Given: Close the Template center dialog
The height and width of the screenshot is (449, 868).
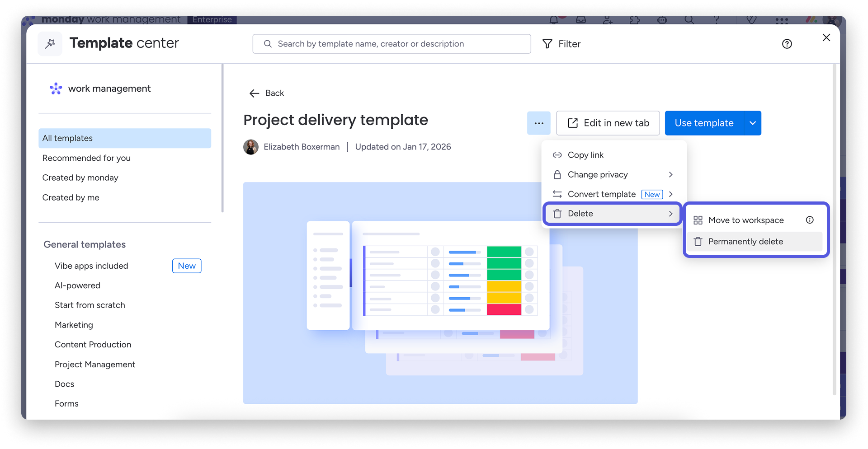Looking at the screenshot, I should coord(826,37).
